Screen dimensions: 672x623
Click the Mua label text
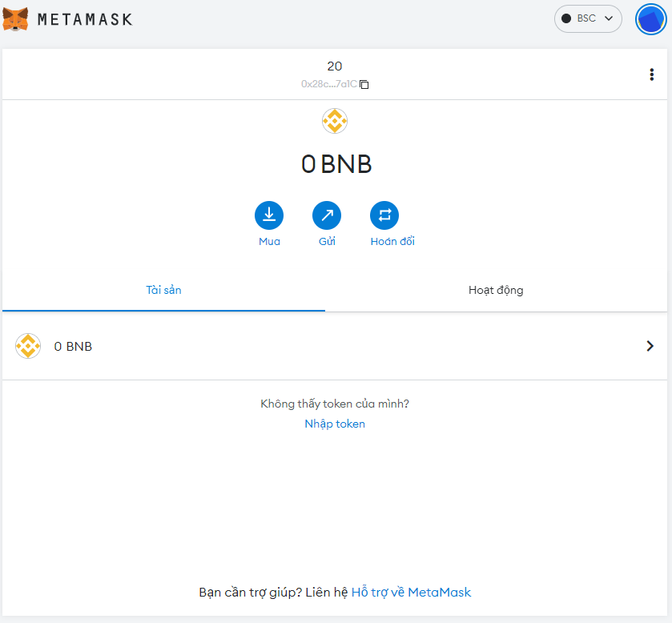point(269,241)
